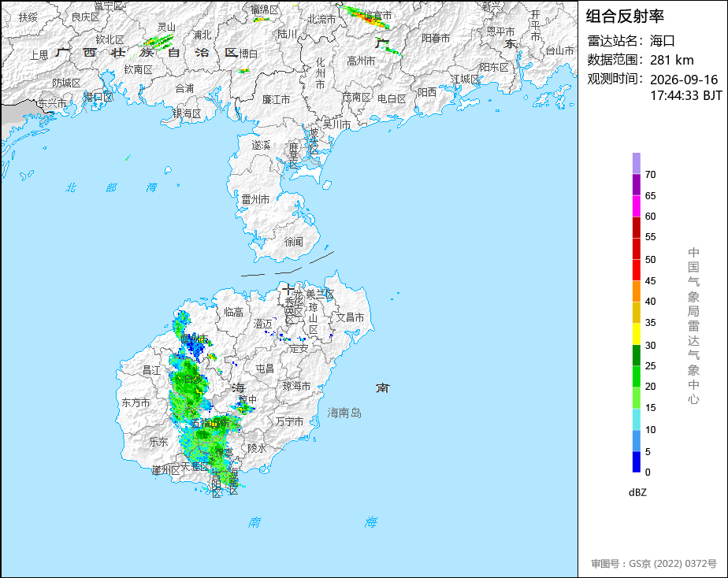Viewport: 728px width, 578px height.
Task: Click the 东兴市 map label
Action: 52,103
